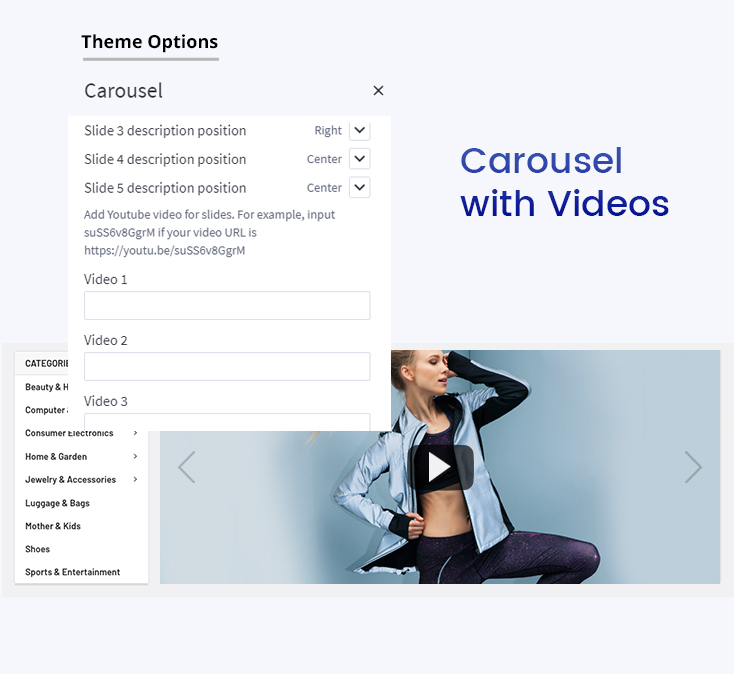Expand Jewelry & Accessories category arrow
Screen dimensions: 734x674
(135, 479)
